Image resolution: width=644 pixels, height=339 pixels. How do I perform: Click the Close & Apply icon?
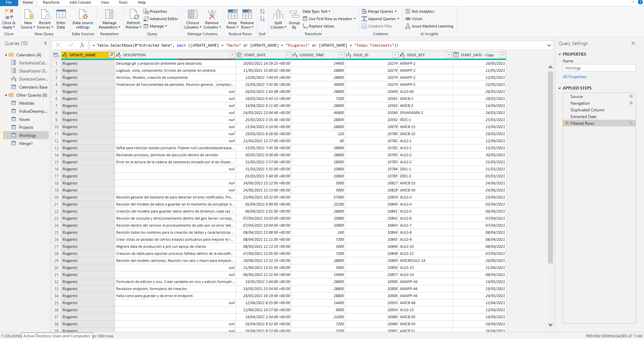pyautogui.click(x=9, y=15)
